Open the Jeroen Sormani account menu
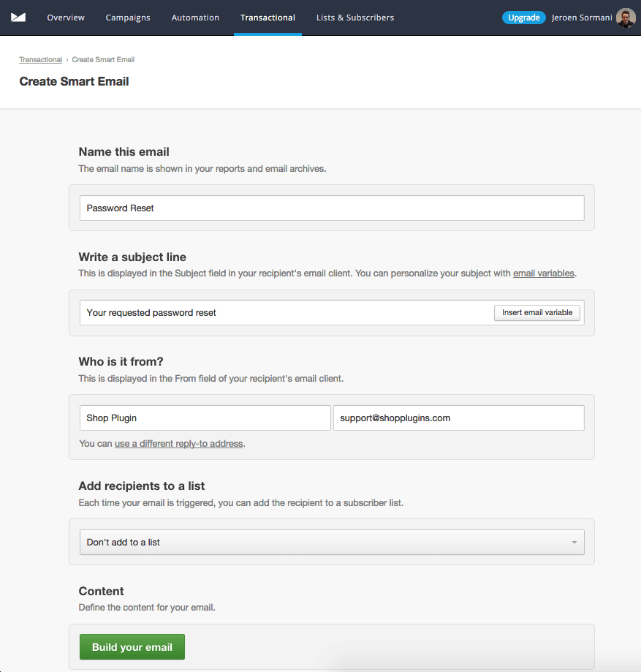The height and width of the screenshot is (672, 641). pyautogui.click(x=582, y=18)
